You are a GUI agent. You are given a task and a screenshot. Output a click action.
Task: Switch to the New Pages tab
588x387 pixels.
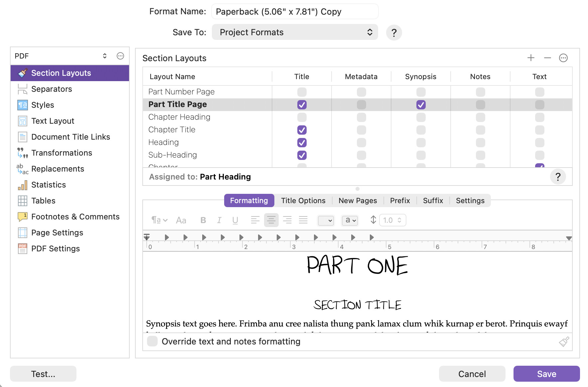pos(358,200)
